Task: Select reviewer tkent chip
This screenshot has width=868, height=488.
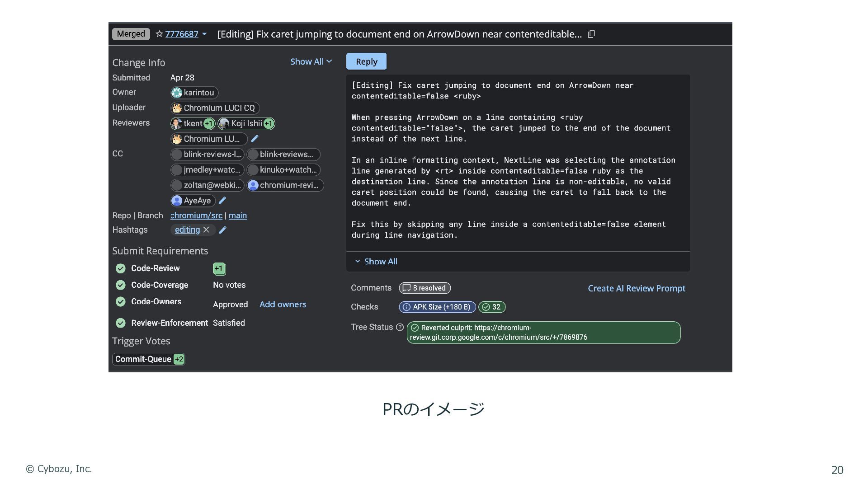Action: point(193,123)
